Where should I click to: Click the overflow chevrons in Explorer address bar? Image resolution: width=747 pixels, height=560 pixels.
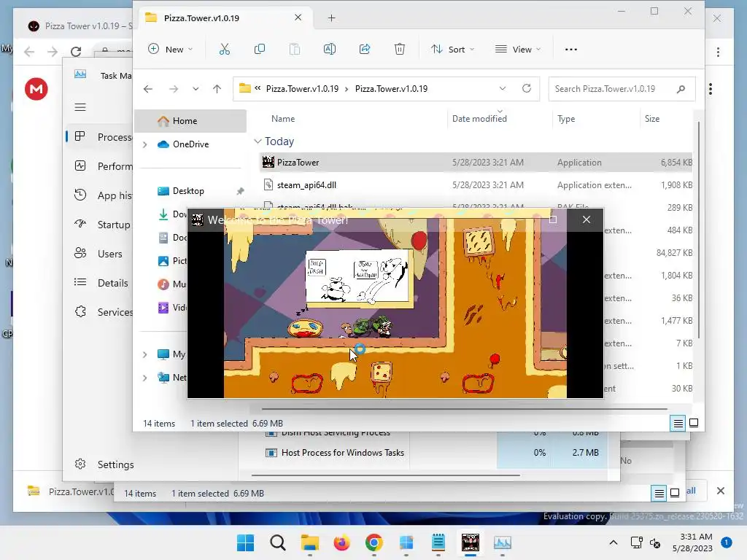point(258,88)
